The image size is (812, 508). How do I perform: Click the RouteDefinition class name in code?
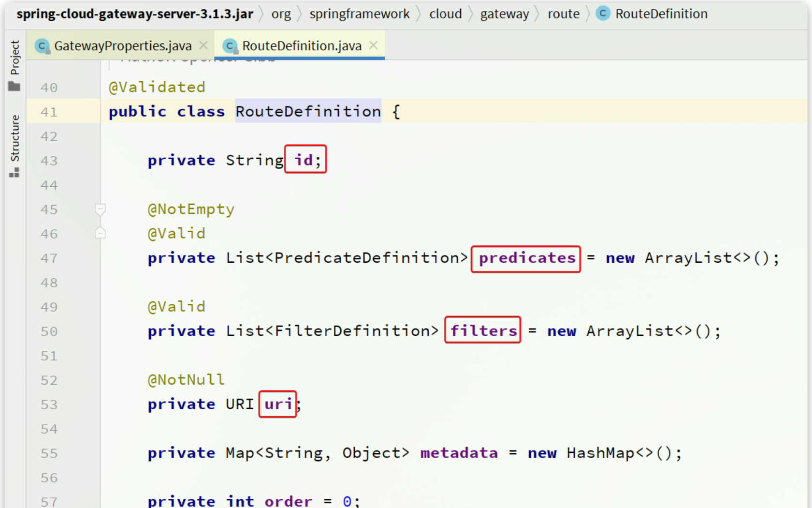(308, 112)
